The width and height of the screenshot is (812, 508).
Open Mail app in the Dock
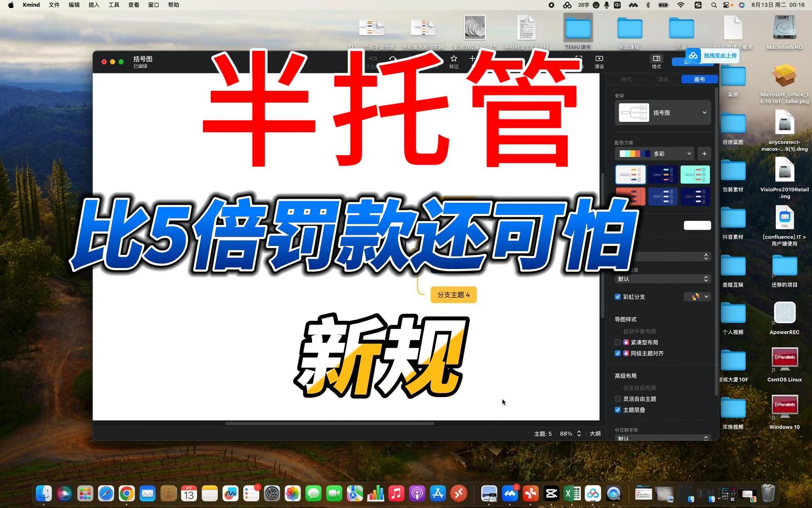147,493
